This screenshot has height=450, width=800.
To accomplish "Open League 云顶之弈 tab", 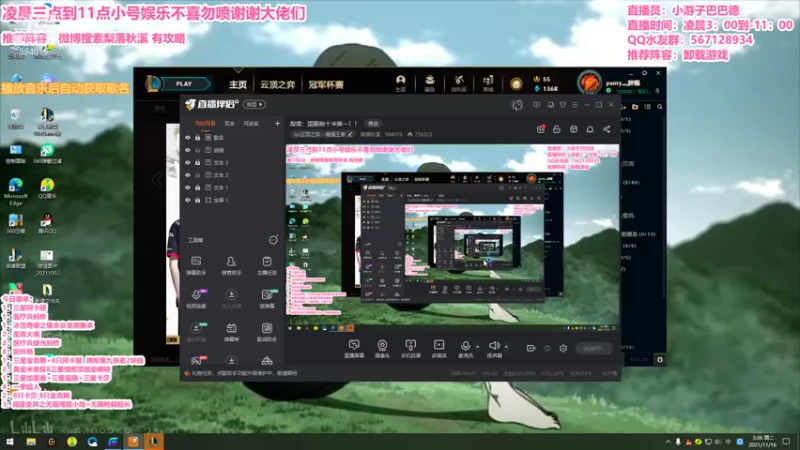I will click(x=278, y=84).
